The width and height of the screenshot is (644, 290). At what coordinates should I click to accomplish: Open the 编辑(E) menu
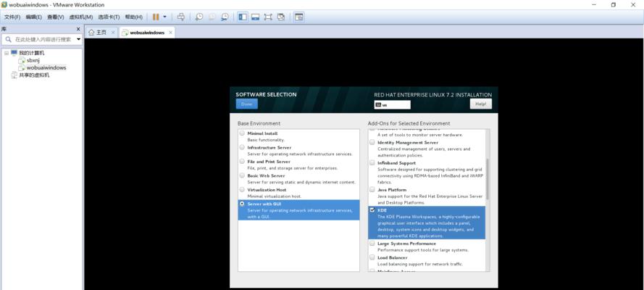coord(33,17)
